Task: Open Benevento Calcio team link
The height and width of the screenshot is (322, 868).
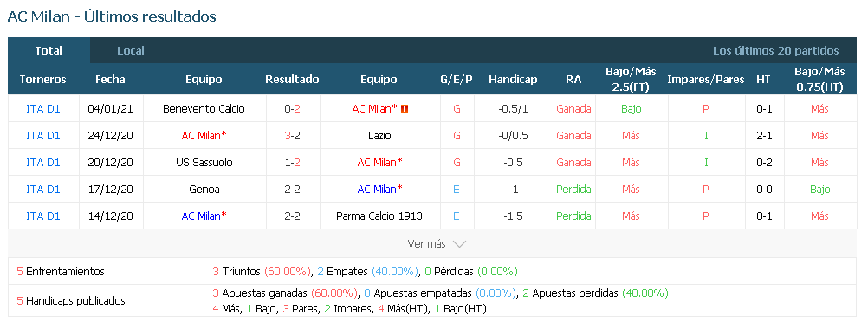Action: point(204,109)
